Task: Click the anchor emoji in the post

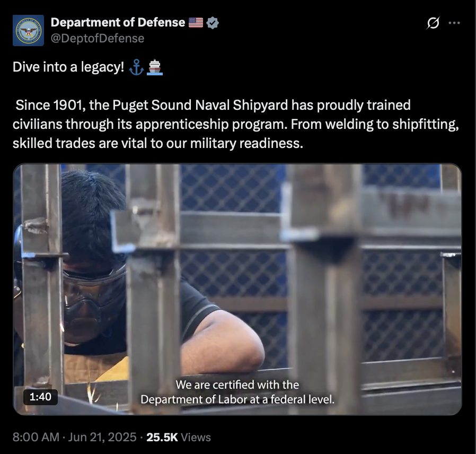Action: (136, 67)
